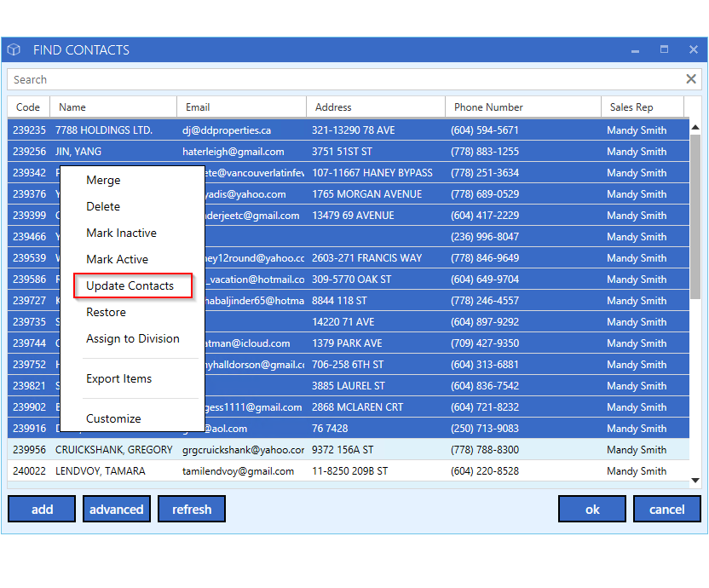Click phone (236) 996-8047

pos(484,237)
